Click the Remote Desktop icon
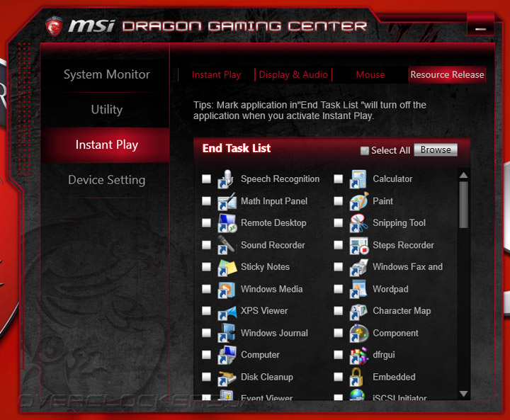 click(x=227, y=223)
